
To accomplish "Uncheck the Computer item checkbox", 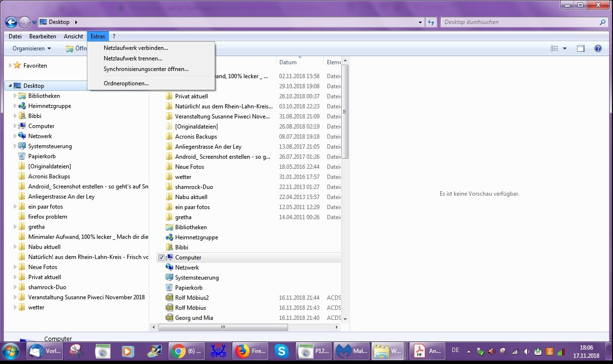I will point(162,258).
